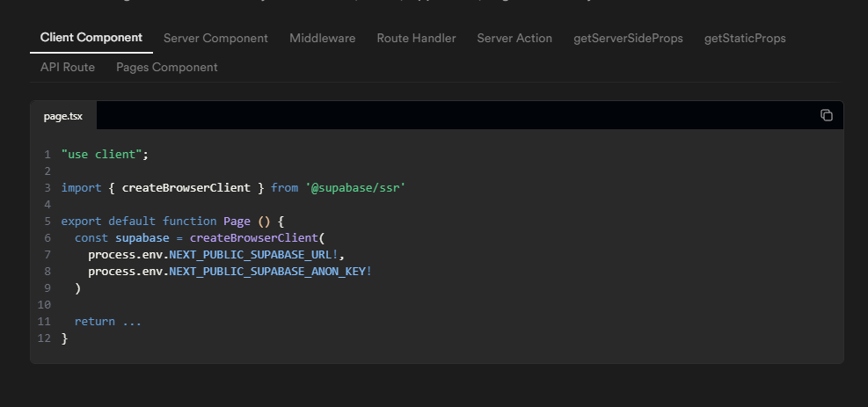Click the page.tsx file tab
The image size is (868, 407).
coord(63,116)
